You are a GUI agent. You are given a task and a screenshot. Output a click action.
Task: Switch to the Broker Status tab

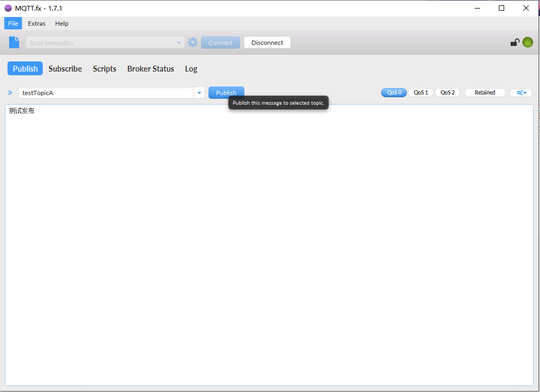point(150,68)
